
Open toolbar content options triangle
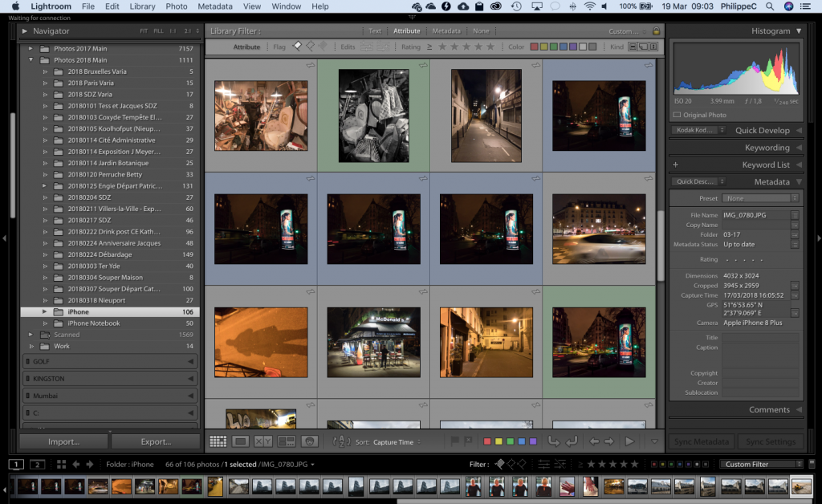[654, 441]
